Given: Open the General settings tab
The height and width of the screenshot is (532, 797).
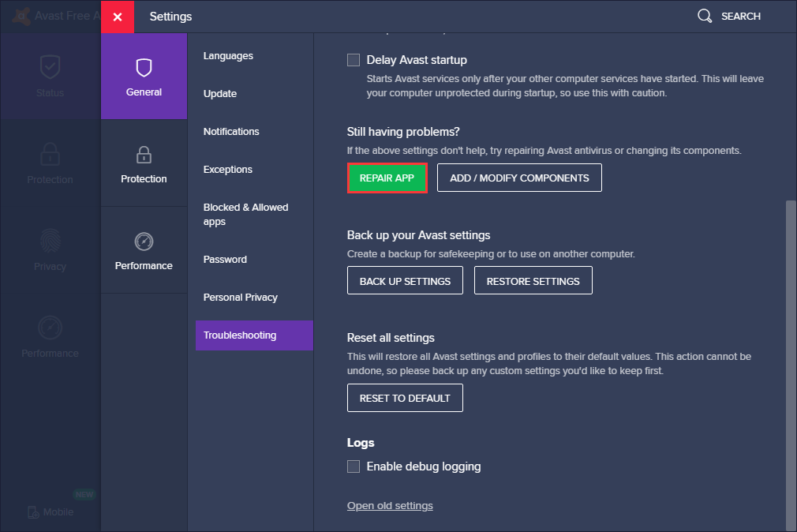Looking at the screenshot, I should click(x=144, y=77).
